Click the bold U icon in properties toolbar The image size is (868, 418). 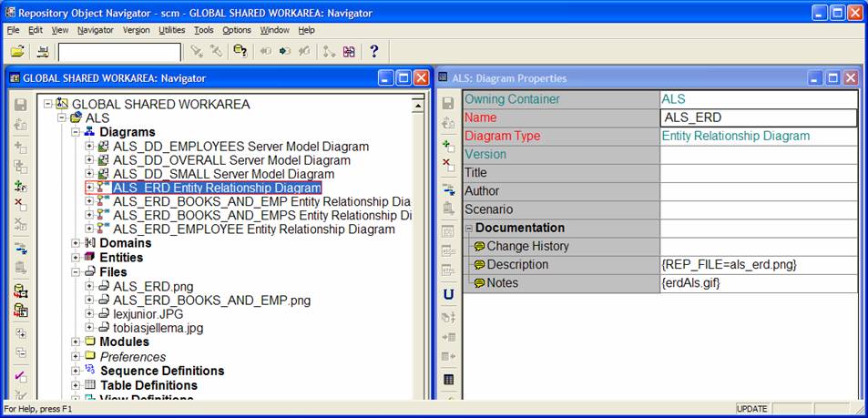click(x=448, y=294)
